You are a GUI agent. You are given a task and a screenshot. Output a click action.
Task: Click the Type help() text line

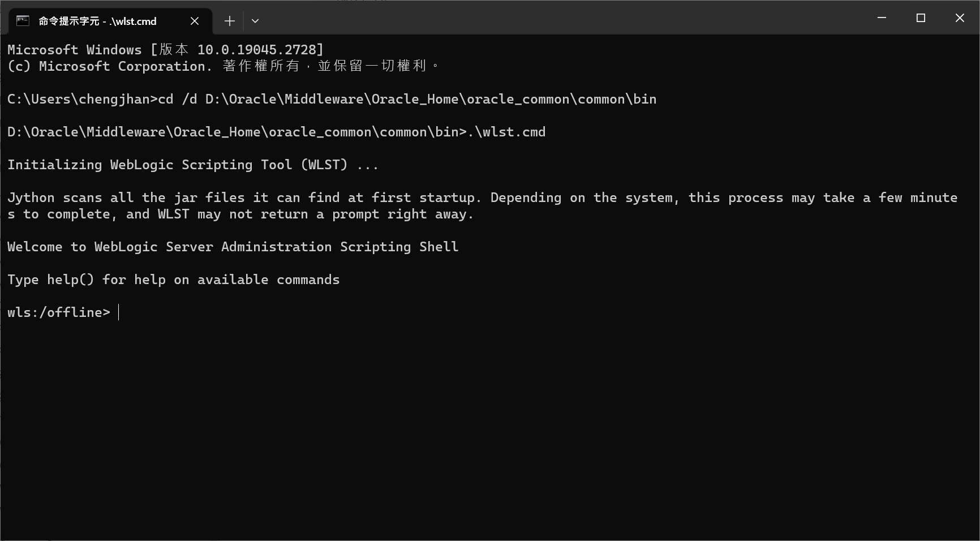click(x=174, y=280)
